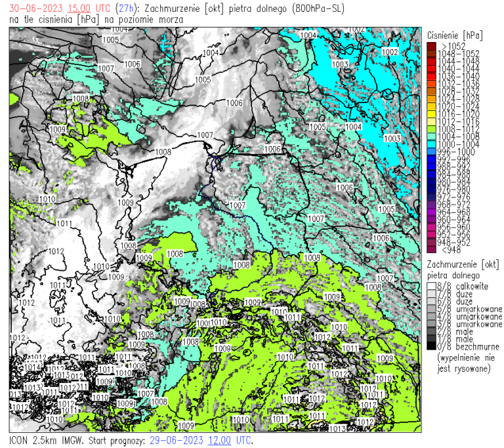The height and width of the screenshot is (448, 504).
Task: Click the 29-06-2023 forecast start date
Action: click(x=177, y=439)
